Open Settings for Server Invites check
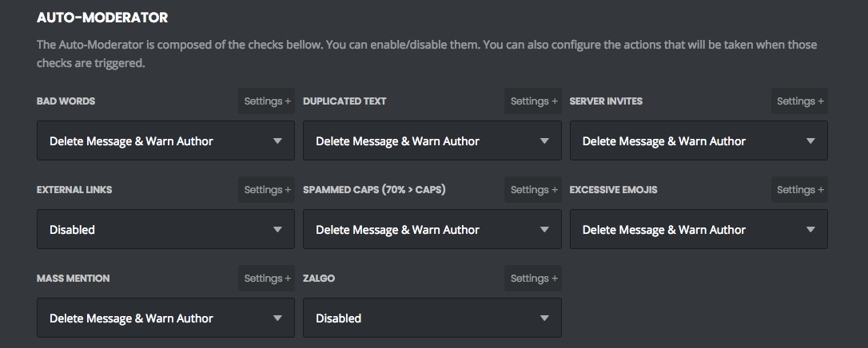Image resolution: width=868 pixels, height=348 pixels. tap(799, 101)
